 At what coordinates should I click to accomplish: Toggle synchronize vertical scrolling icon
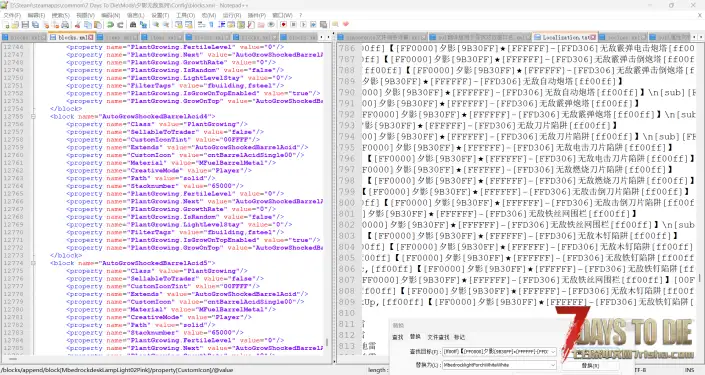click(x=179, y=25)
